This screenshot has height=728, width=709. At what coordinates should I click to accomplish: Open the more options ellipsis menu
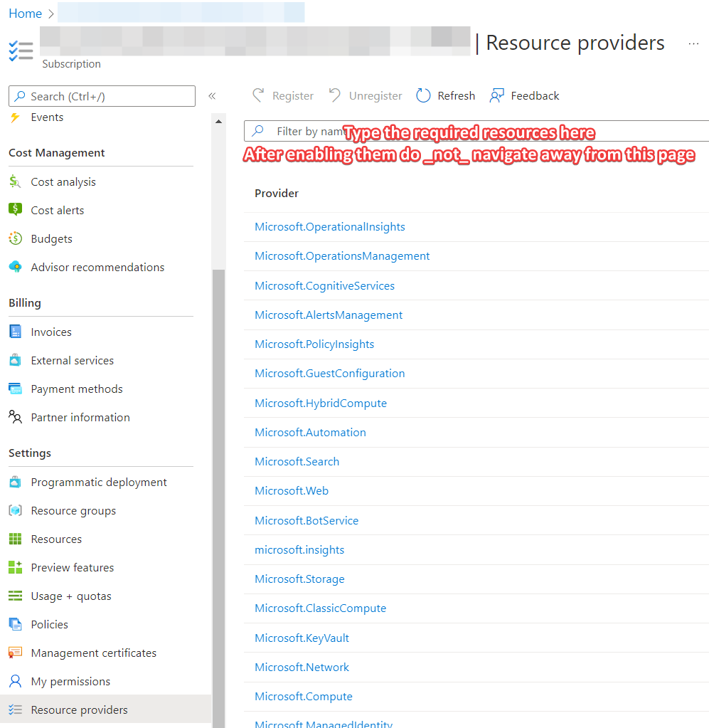click(x=693, y=43)
